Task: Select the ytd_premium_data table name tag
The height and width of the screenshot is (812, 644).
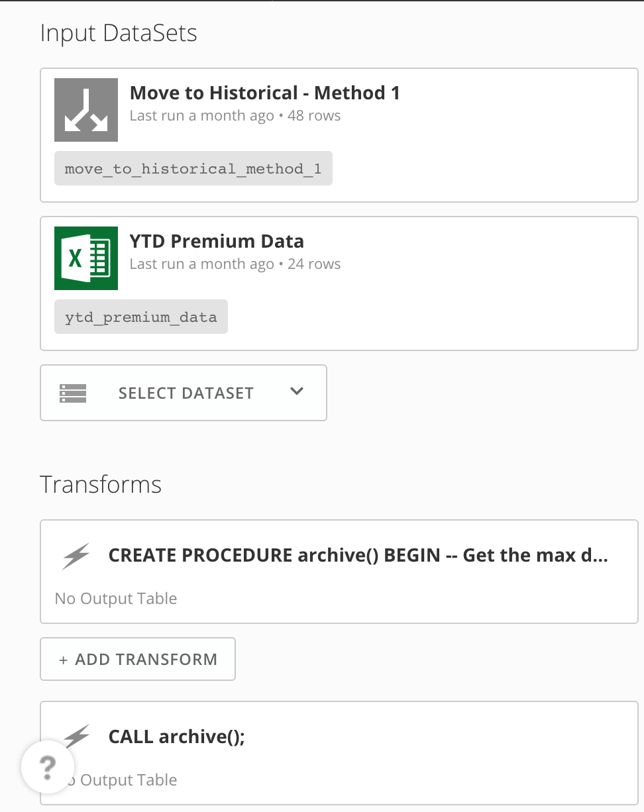Action: [140, 317]
